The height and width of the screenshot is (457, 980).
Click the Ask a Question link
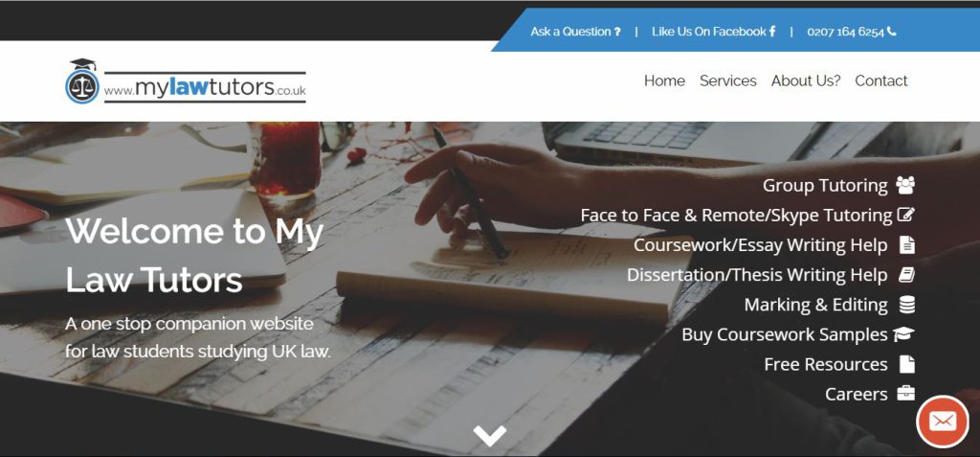575,32
